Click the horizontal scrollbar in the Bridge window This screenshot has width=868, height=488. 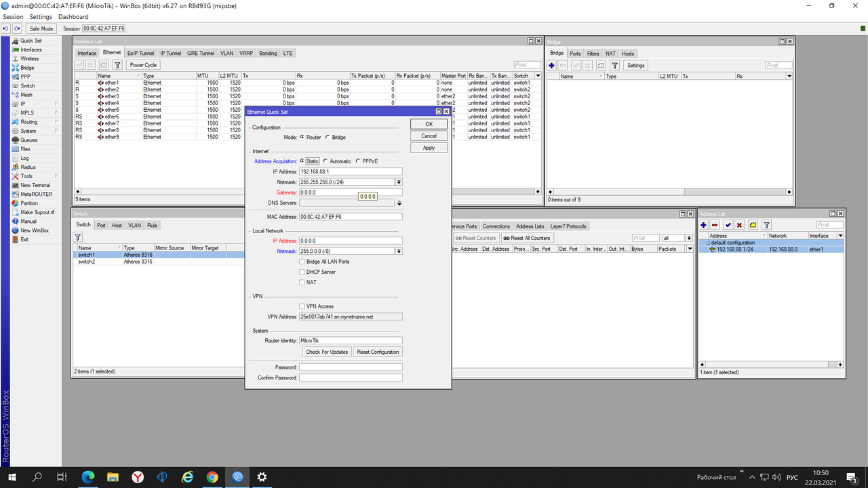coord(669,192)
